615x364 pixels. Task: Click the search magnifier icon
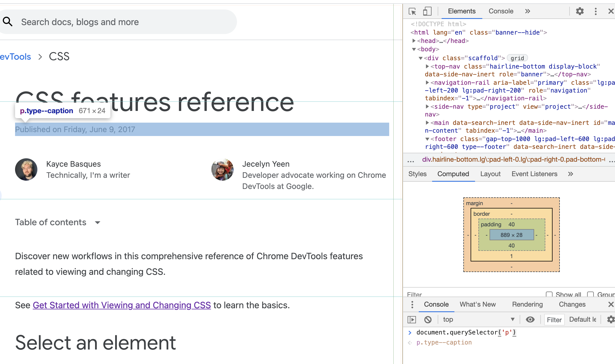pyautogui.click(x=8, y=22)
